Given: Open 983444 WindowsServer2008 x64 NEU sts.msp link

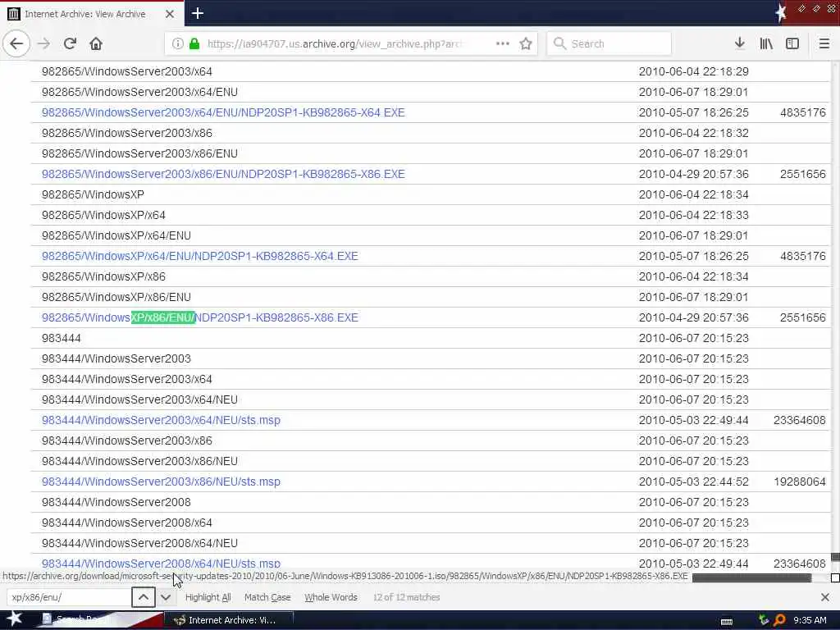Looking at the screenshot, I should pyautogui.click(x=161, y=564).
